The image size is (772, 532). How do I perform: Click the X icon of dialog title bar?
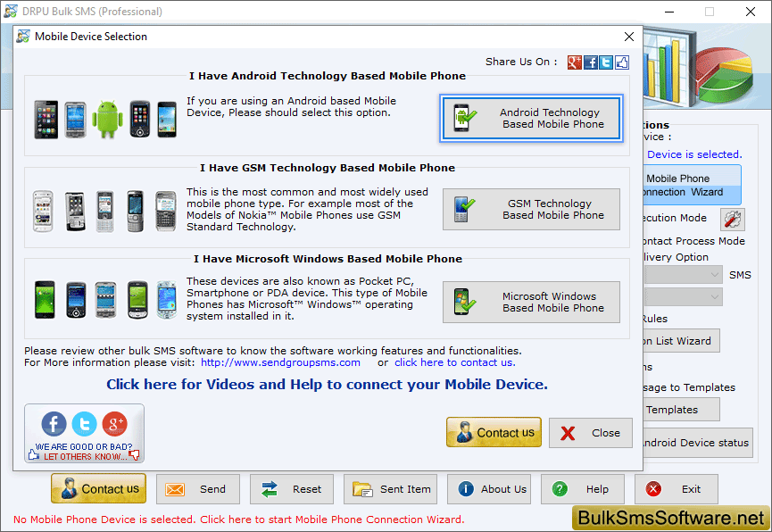tap(628, 37)
